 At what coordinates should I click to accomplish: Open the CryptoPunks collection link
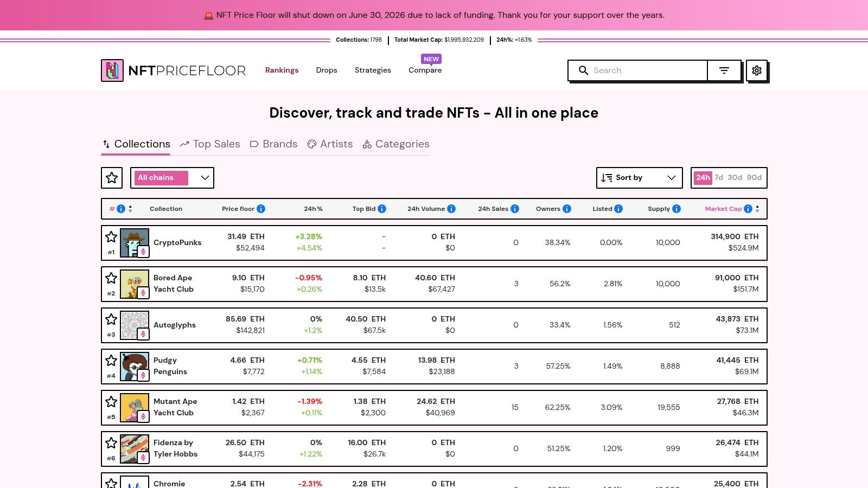(177, 242)
